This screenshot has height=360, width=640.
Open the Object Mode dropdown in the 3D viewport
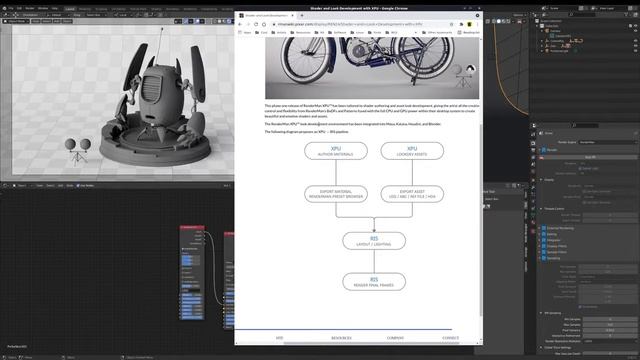(16, 21)
